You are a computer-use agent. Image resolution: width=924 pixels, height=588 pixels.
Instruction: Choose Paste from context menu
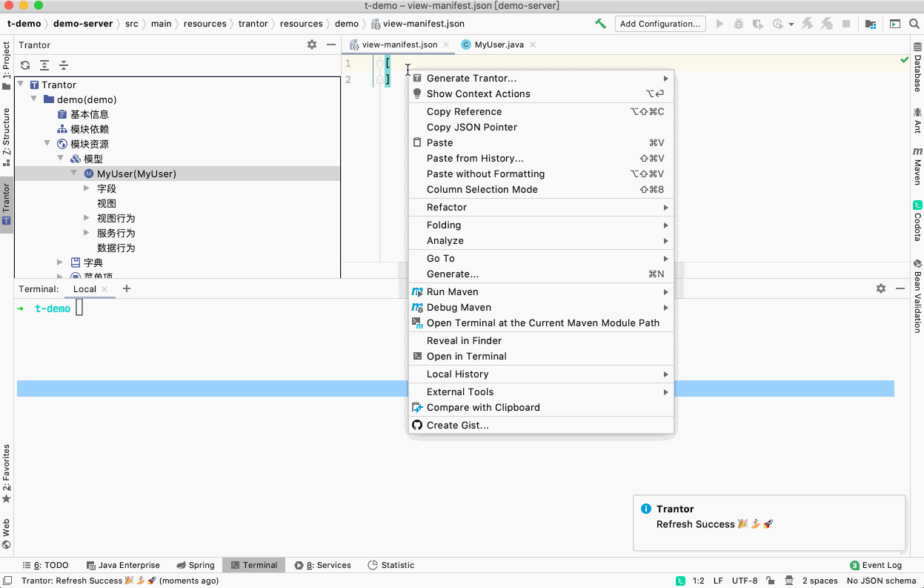(541, 142)
